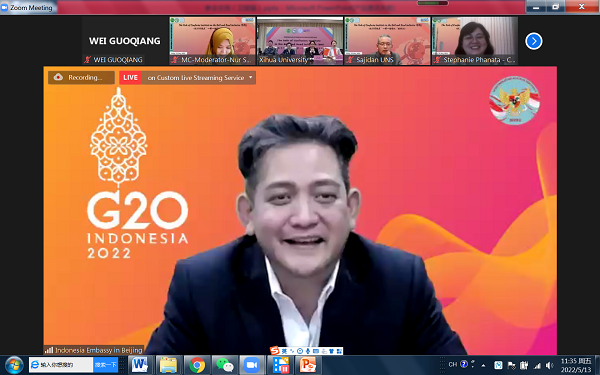Click the taskbar search input field

pyautogui.click(x=61, y=365)
